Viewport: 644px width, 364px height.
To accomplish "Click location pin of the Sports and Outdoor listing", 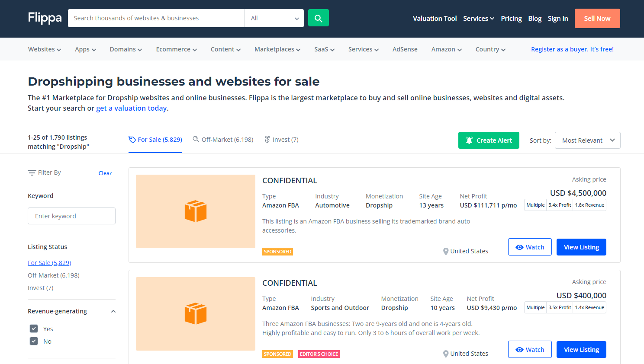I will click(445, 354).
